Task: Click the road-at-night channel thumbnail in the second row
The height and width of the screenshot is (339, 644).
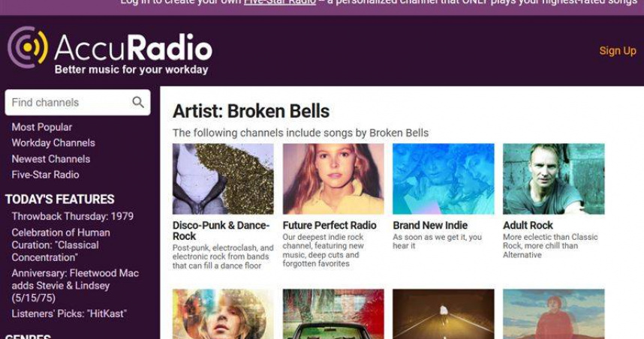Action: (443, 314)
